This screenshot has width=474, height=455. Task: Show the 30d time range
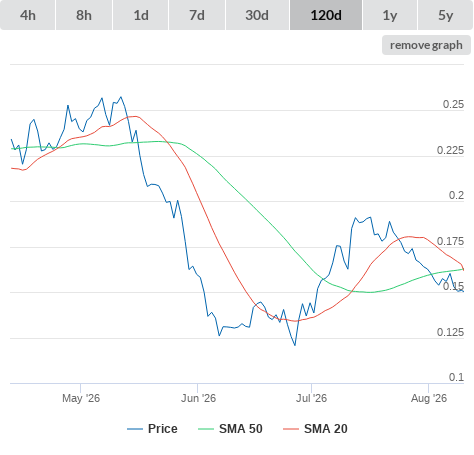point(257,15)
